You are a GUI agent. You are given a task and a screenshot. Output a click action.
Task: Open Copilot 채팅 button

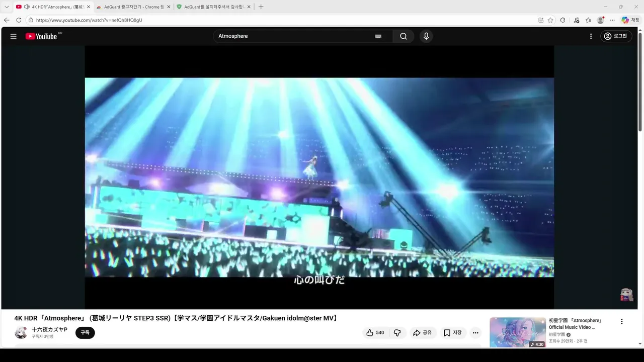click(630, 20)
